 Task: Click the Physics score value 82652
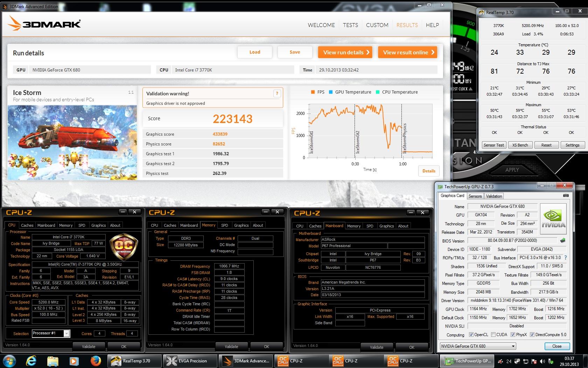pyautogui.click(x=219, y=144)
